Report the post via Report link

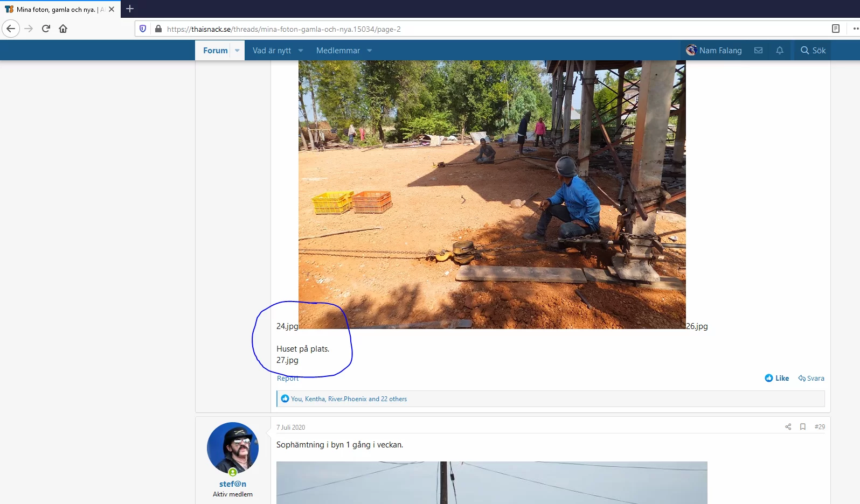287,379
